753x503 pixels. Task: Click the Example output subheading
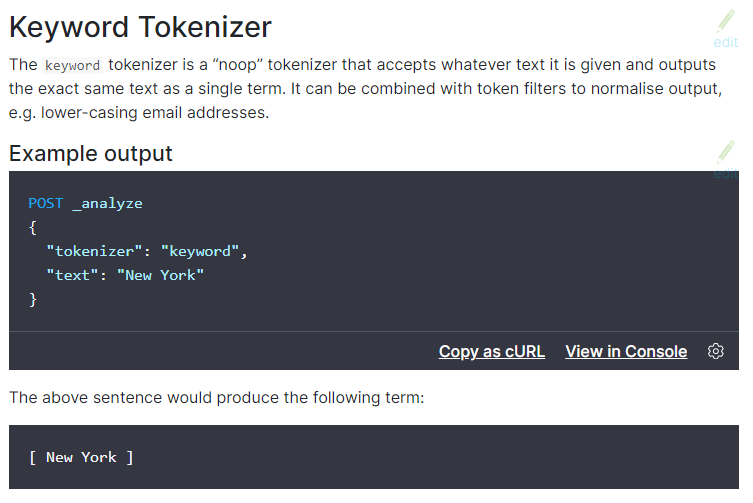91,154
